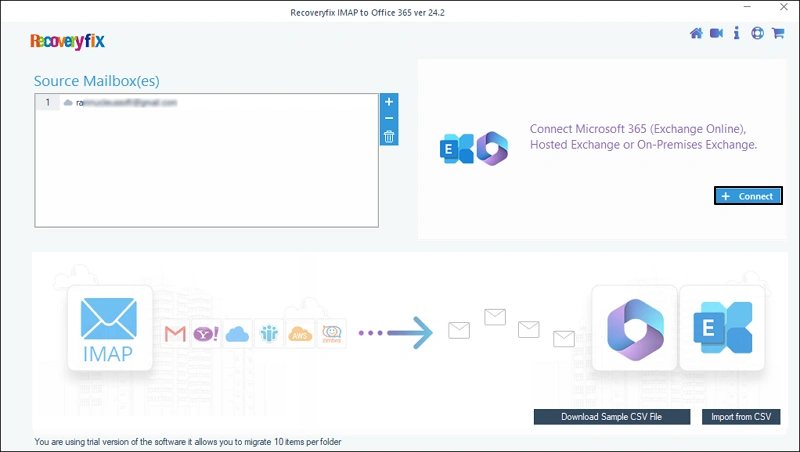The width and height of the screenshot is (800, 452).
Task: Delete all mailboxes with trash icon
Action: [389, 136]
